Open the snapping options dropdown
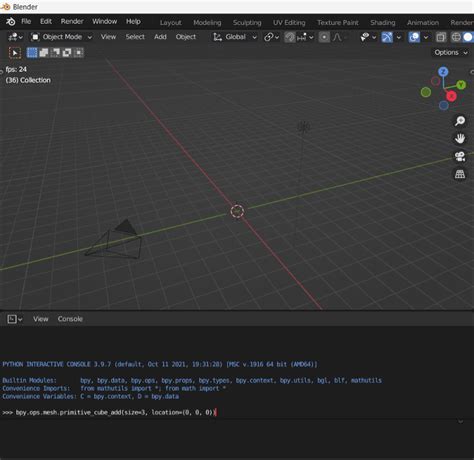The image size is (474, 460). coord(305,37)
